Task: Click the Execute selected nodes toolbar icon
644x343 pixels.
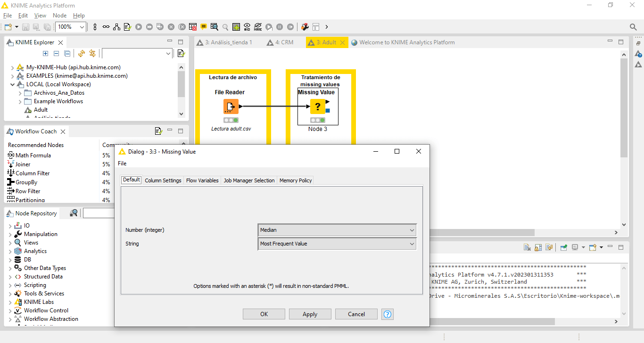Action: (x=139, y=27)
